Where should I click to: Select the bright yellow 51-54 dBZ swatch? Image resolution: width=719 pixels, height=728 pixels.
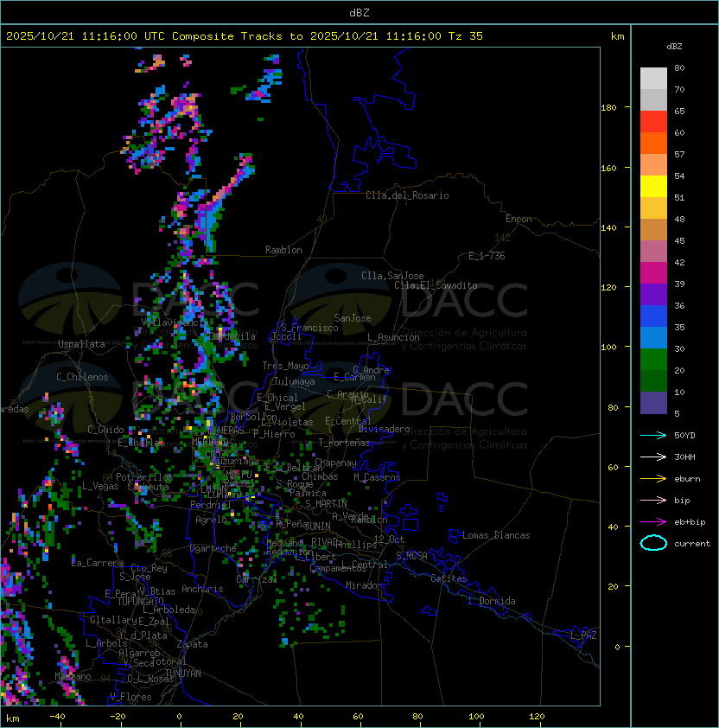click(653, 187)
